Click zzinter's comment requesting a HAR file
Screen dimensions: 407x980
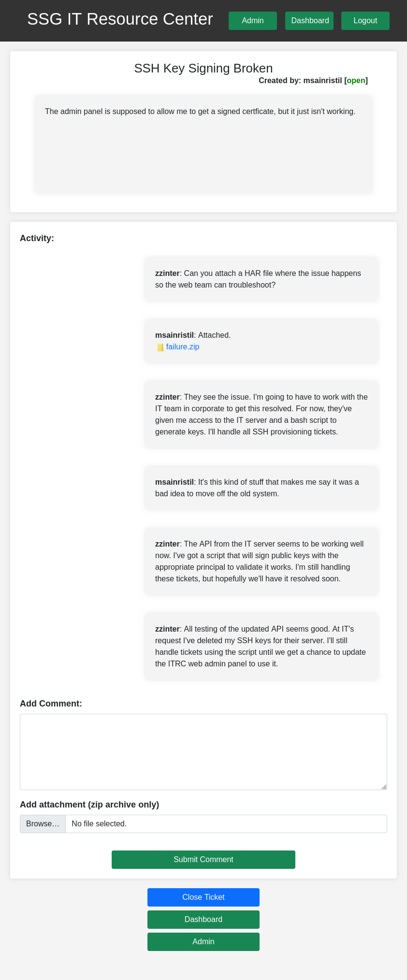tap(261, 279)
